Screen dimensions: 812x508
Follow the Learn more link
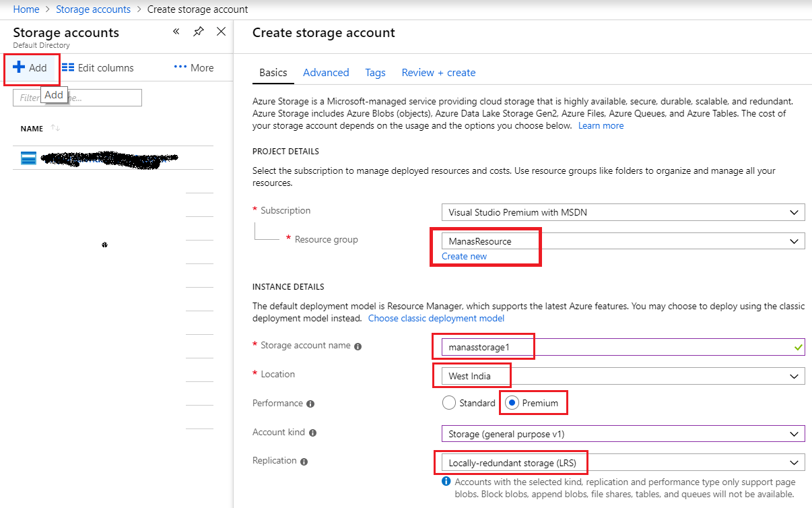coord(601,126)
